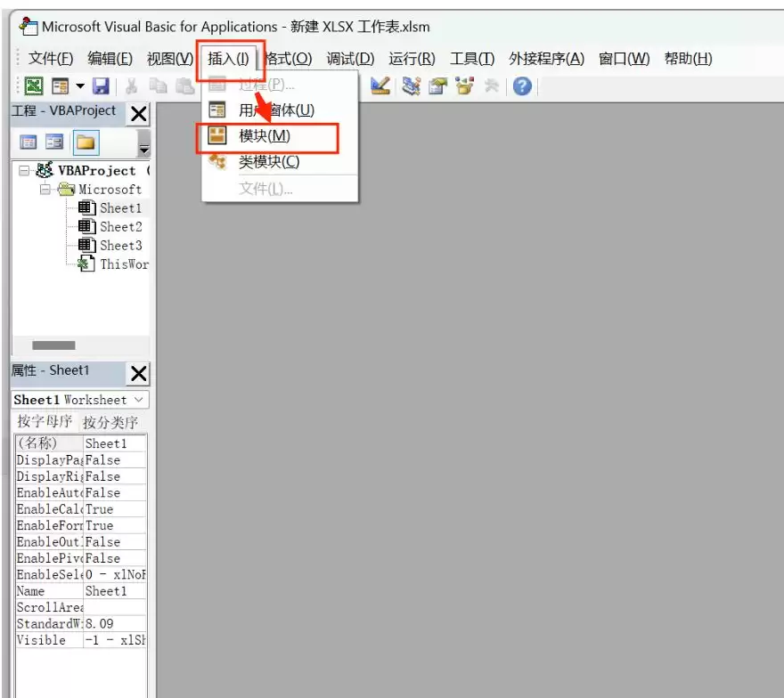The height and width of the screenshot is (698, 784).
Task: Click the EnableOutlining False value
Action: click(115, 541)
